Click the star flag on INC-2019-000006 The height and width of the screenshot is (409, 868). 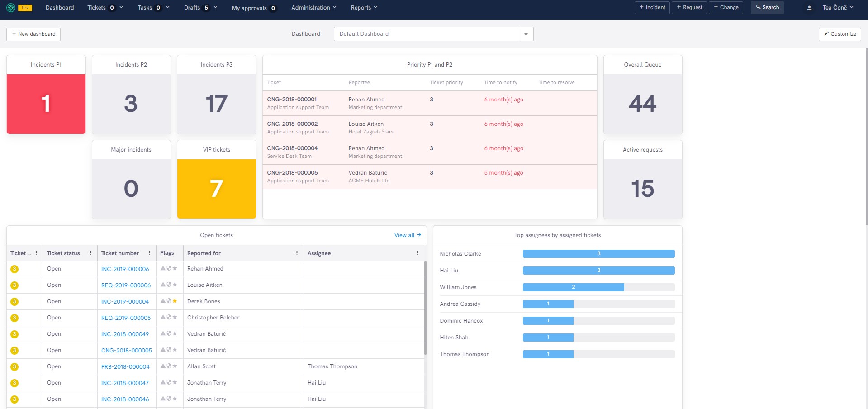click(175, 268)
